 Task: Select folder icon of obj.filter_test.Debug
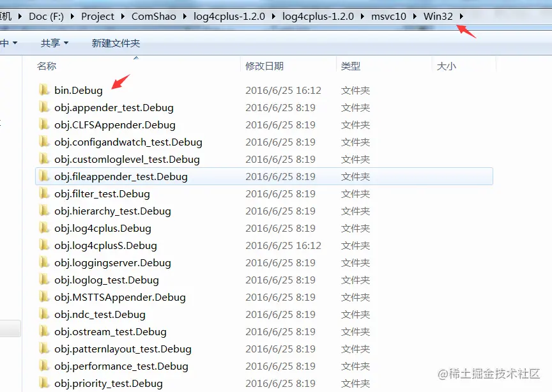(43, 193)
